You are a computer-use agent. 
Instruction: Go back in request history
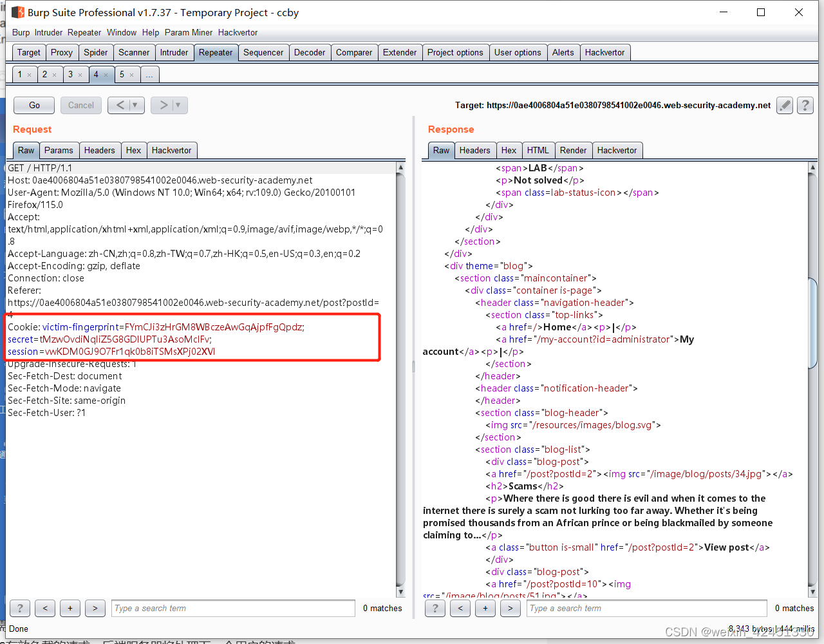[120, 105]
